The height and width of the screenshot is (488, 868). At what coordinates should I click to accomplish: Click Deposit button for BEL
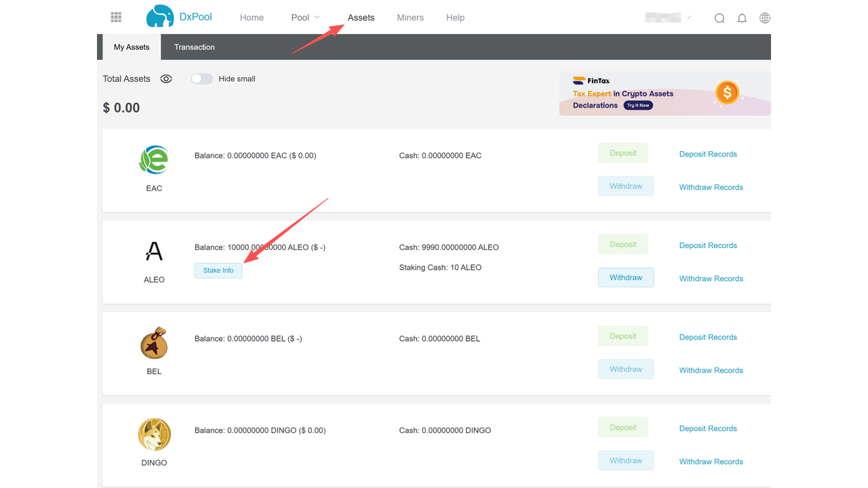pos(623,336)
